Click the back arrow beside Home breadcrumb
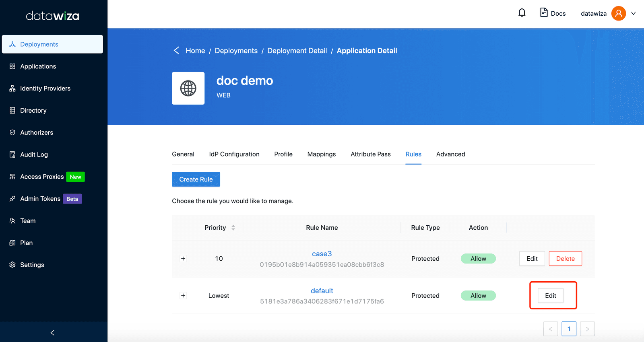Viewport: 644px width, 342px height. pyautogui.click(x=176, y=51)
